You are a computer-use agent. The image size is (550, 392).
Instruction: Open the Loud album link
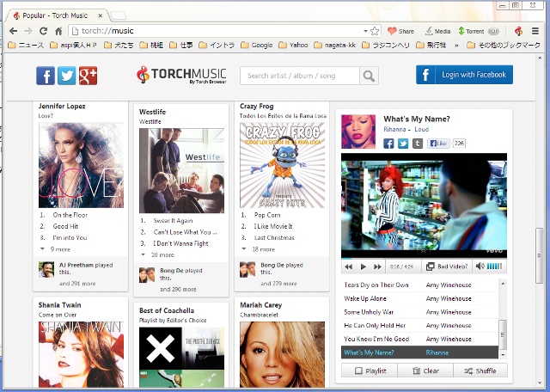point(422,129)
